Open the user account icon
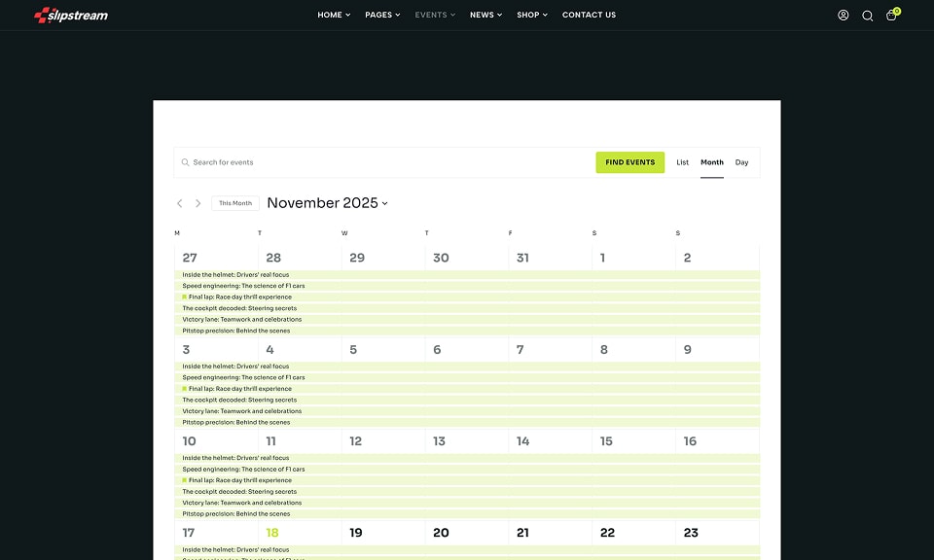Viewport: 934px width, 560px height. point(843,16)
